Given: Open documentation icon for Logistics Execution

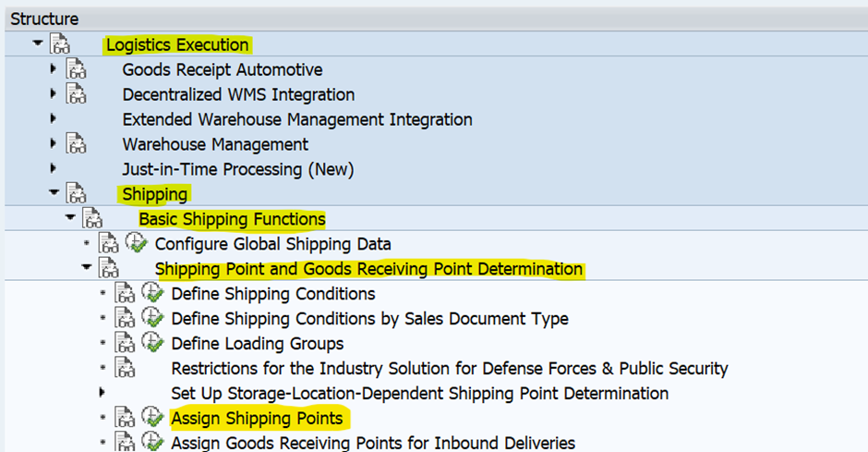Looking at the screenshot, I should [60, 43].
